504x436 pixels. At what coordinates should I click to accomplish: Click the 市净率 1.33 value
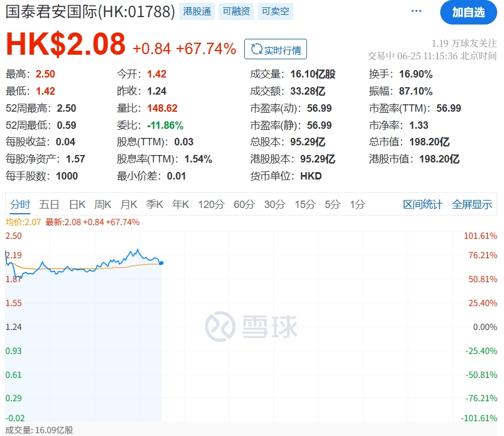point(419,125)
